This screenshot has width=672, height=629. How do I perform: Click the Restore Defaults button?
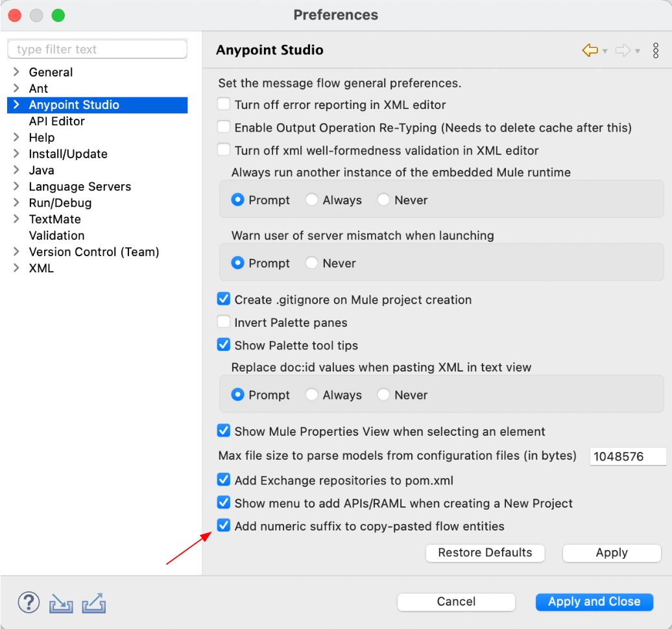[x=485, y=553]
